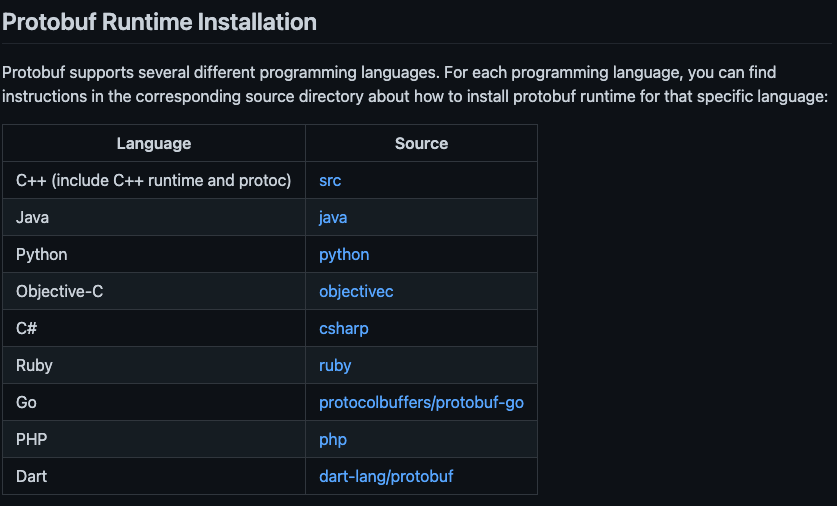Viewport: 837px width, 506px height.
Task: Click the Go language cell
Action: click(26, 403)
